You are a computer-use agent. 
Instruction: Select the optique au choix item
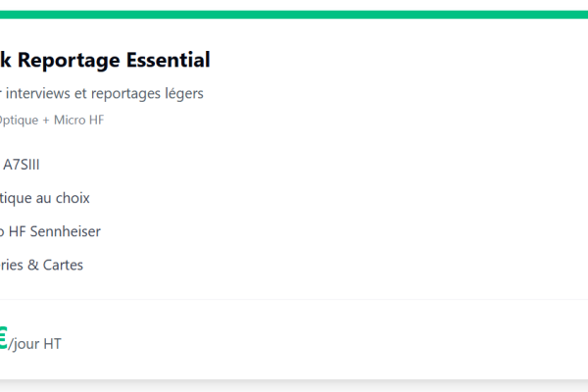tap(45, 198)
